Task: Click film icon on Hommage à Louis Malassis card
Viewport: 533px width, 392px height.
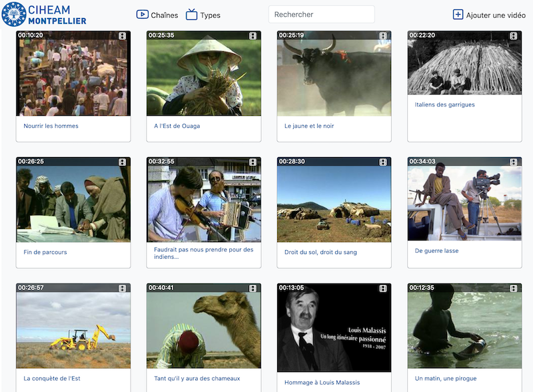Action: 383,288
